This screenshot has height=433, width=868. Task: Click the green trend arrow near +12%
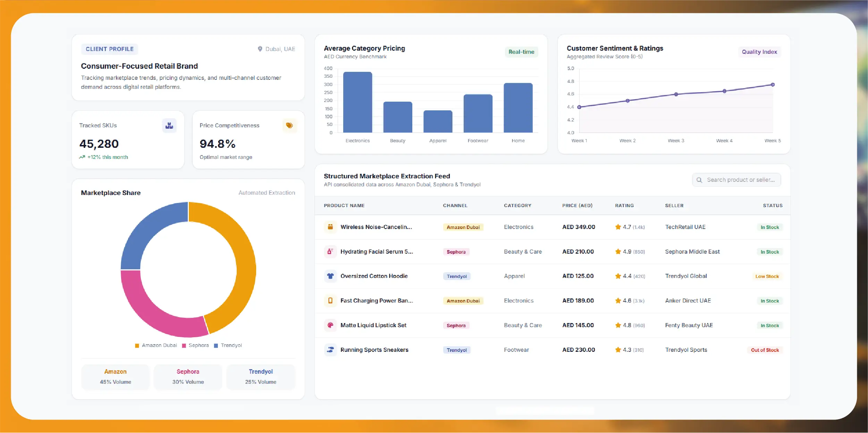pyautogui.click(x=82, y=157)
